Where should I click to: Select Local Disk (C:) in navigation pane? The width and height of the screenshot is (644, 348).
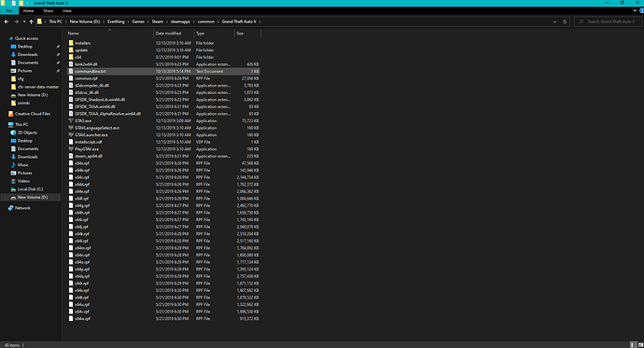30,189
